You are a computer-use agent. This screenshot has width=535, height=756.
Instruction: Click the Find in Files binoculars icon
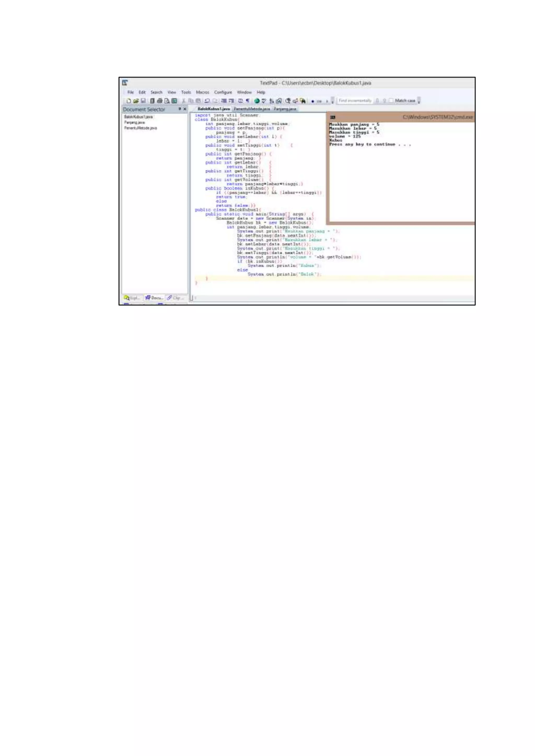(303, 101)
